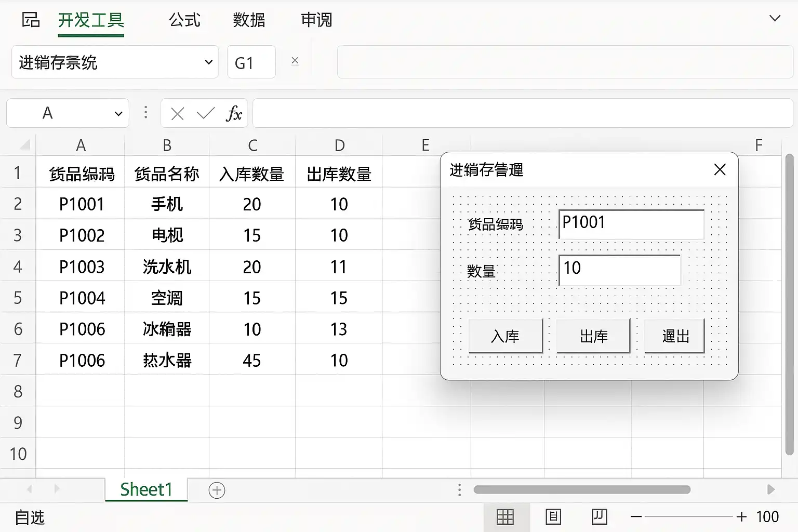The width and height of the screenshot is (798, 532).
Task: Click the 出库 button in dialog
Action: coord(593,336)
